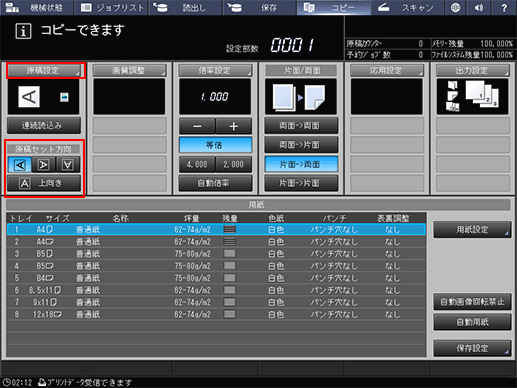This screenshot has height=388, width=517.
Task: Click tray 2 A4 landscape orientation icon
Action: [x=50, y=242]
